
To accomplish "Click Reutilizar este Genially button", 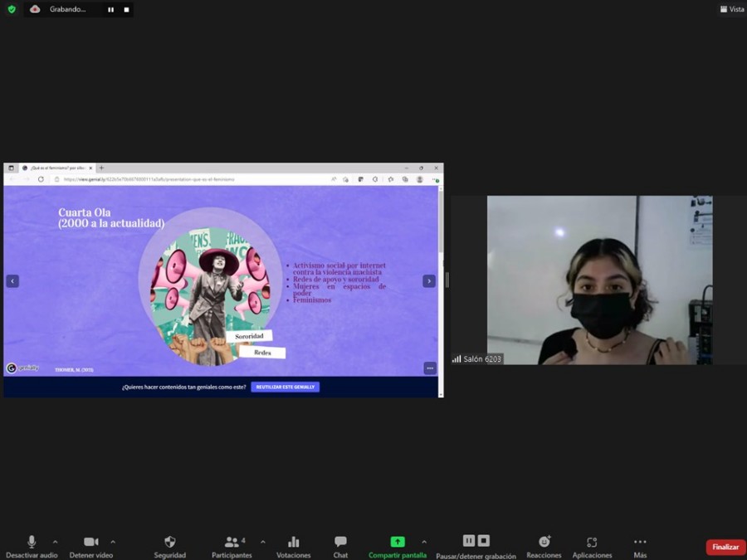I will [x=286, y=387].
